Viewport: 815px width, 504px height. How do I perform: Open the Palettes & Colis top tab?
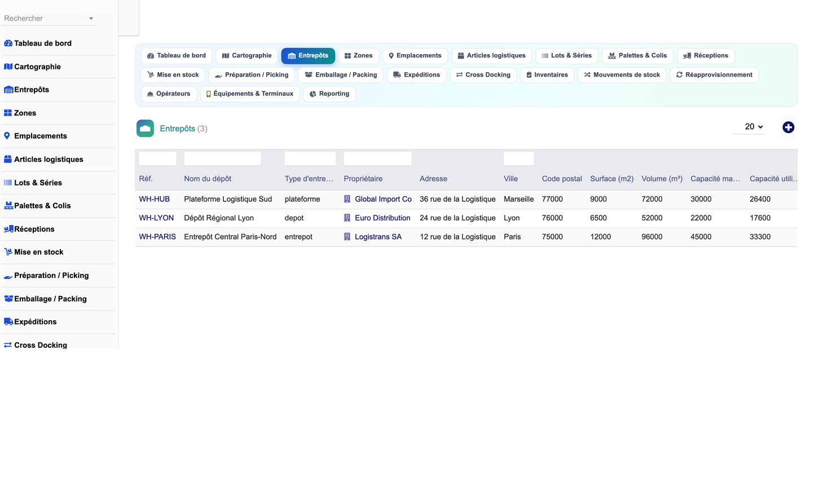pyautogui.click(x=637, y=56)
